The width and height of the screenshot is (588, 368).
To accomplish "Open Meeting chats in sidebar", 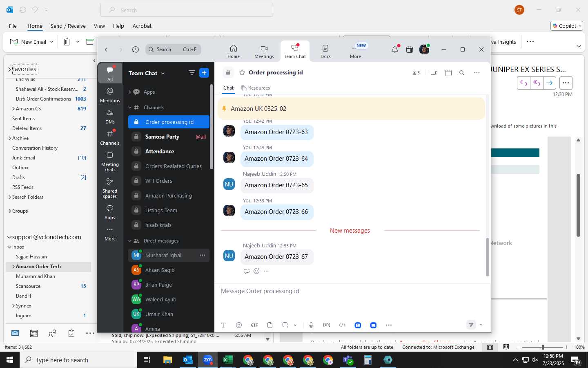I will tap(110, 161).
